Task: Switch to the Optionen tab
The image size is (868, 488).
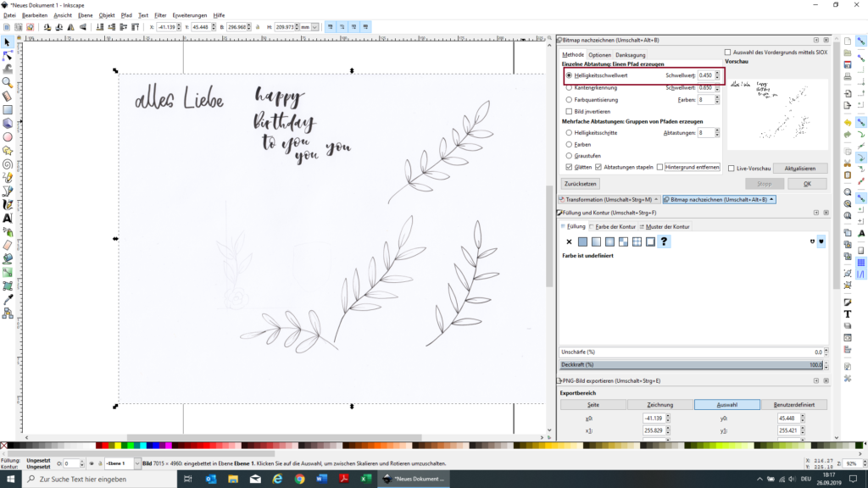Action: pyautogui.click(x=599, y=55)
